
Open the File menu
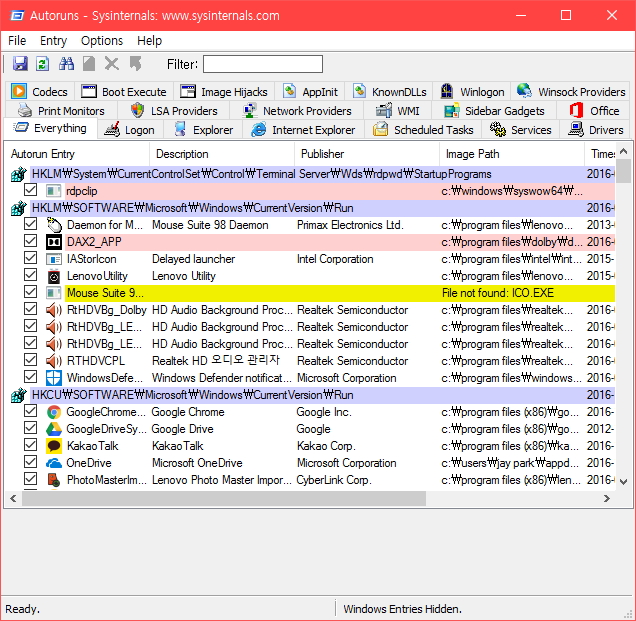click(17, 41)
